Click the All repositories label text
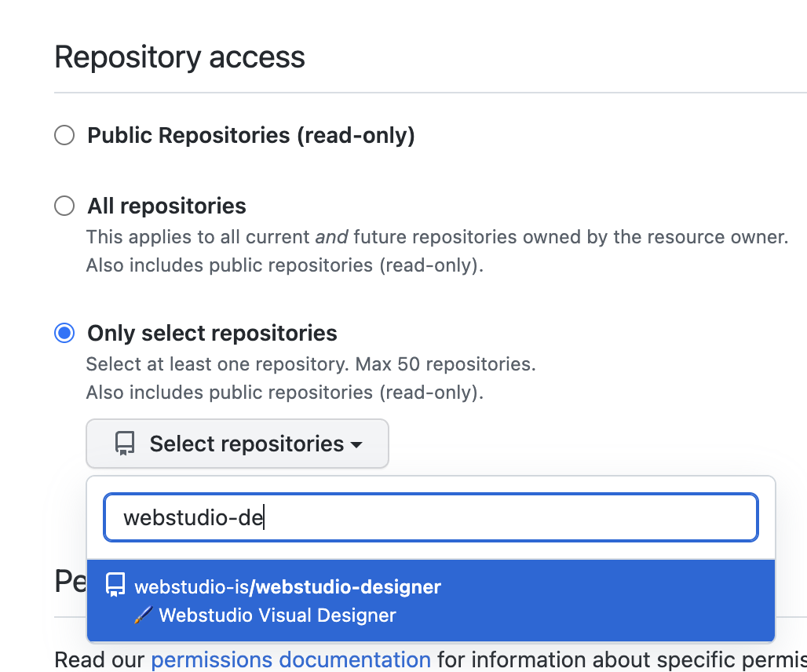 (167, 206)
